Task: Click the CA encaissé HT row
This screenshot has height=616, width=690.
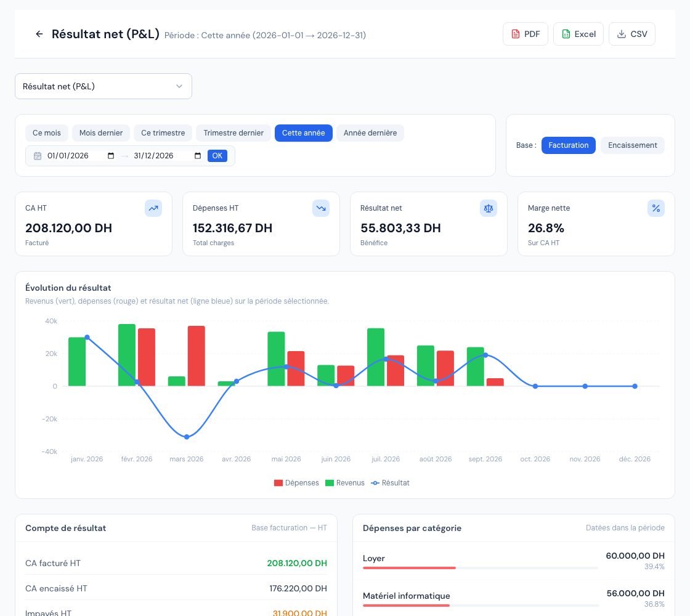Action: coord(176,588)
